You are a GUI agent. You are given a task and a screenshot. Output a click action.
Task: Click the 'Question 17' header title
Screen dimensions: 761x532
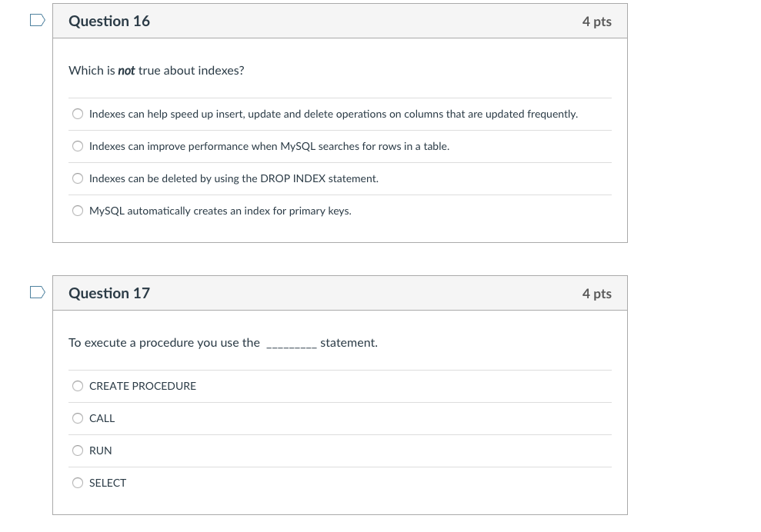tap(109, 293)
